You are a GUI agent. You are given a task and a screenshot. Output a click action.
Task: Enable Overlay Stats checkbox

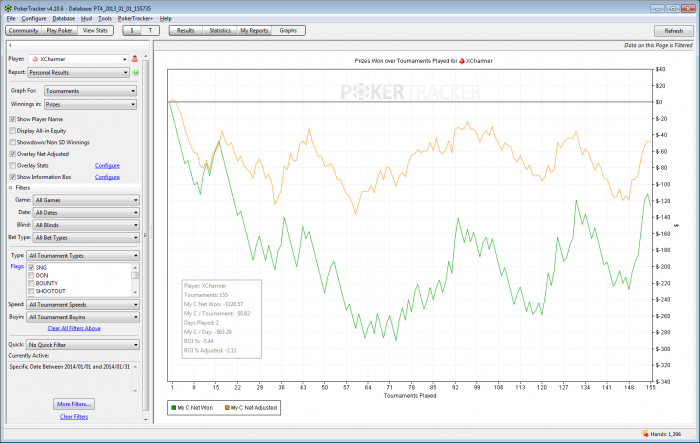click(12, 166)
